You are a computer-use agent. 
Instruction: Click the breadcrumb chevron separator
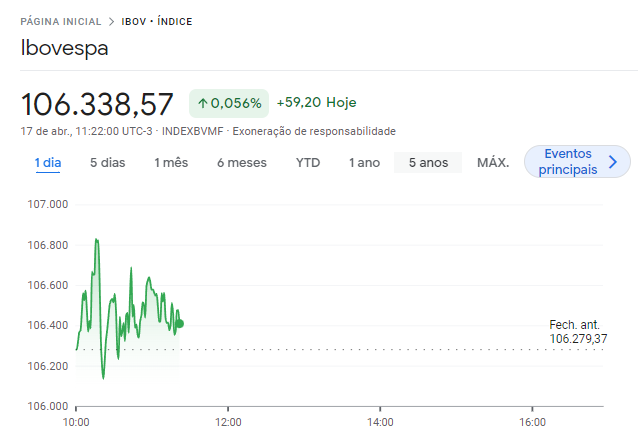pos(112,21)
